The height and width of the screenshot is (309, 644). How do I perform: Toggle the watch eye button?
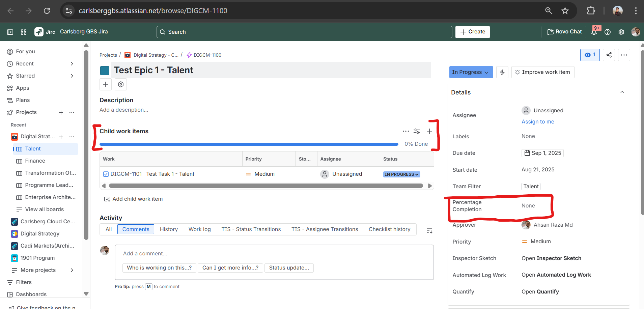tap(590, 55)
